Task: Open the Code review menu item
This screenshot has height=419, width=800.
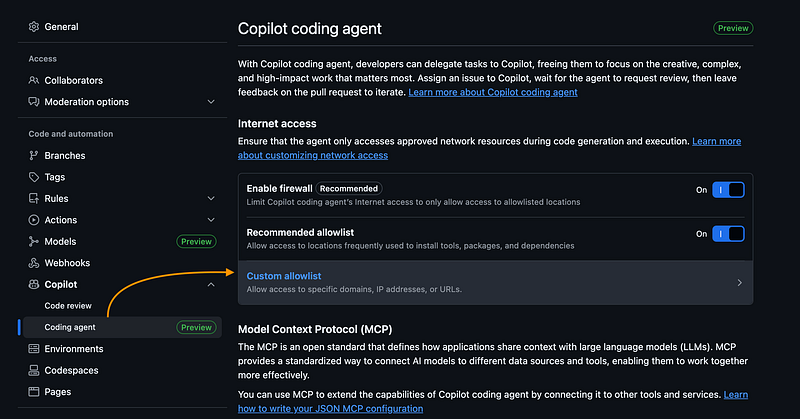Action: 68,306
